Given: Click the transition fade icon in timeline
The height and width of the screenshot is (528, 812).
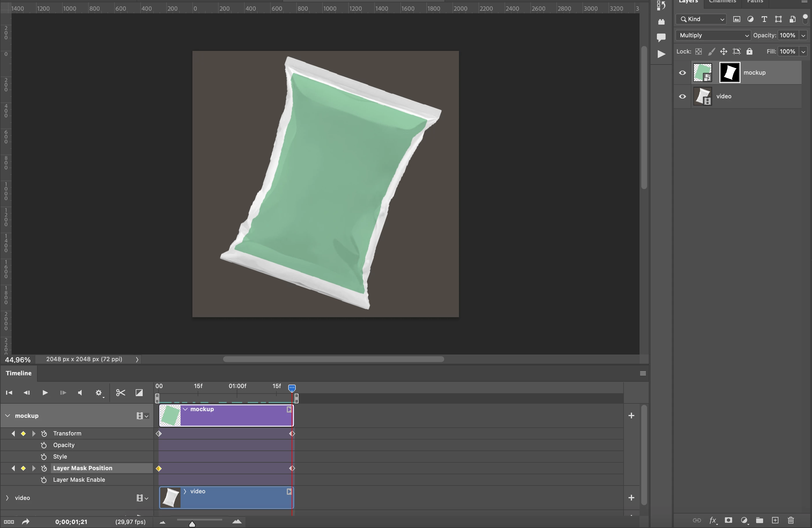Looking at the screenshot, I should tap(139, 393).
